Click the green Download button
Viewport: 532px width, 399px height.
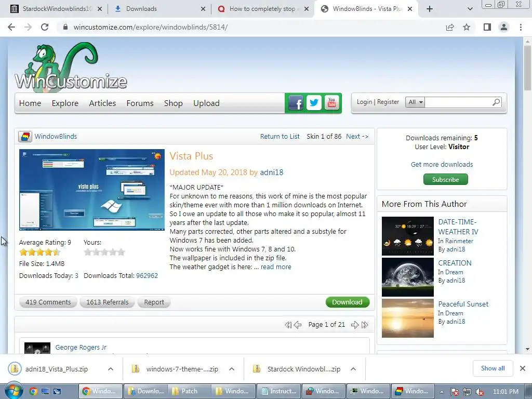(x=348, y=302)
